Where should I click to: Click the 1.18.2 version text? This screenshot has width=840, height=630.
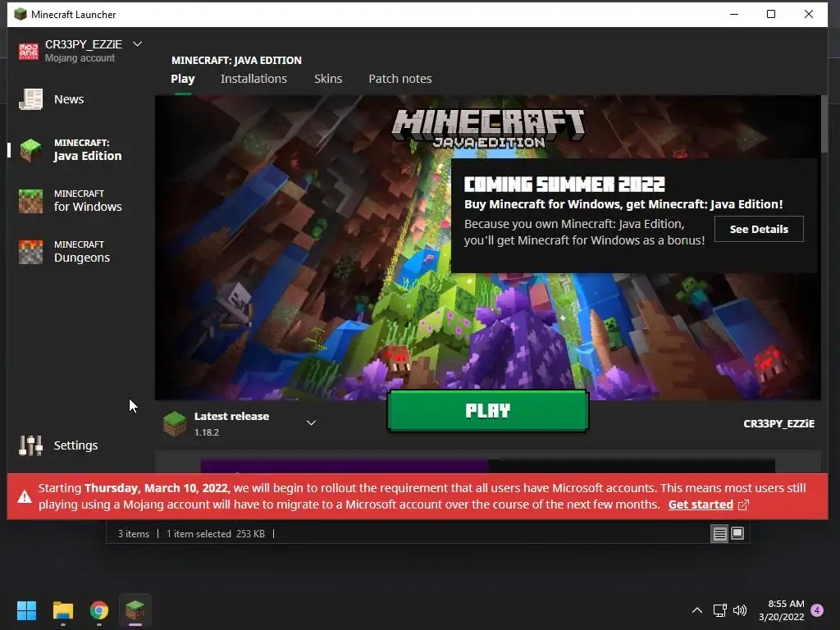[x=207, y=432]
